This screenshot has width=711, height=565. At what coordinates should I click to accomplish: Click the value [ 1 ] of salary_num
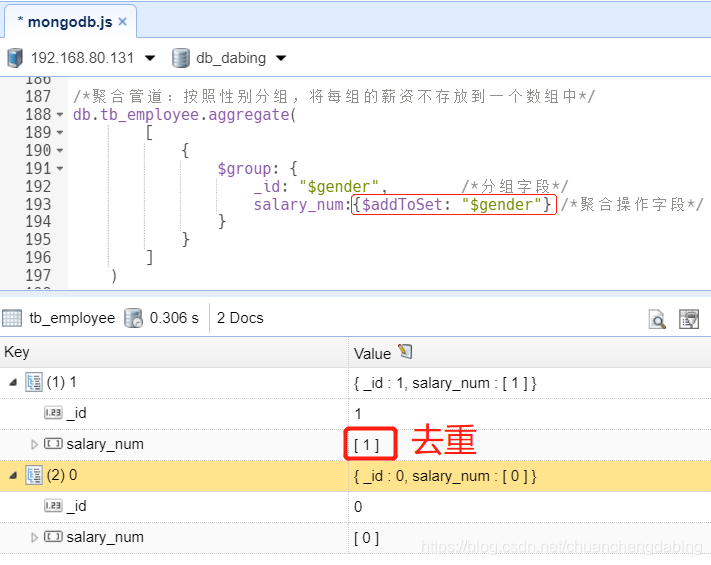pyautogui.click(x=366, y=445)
